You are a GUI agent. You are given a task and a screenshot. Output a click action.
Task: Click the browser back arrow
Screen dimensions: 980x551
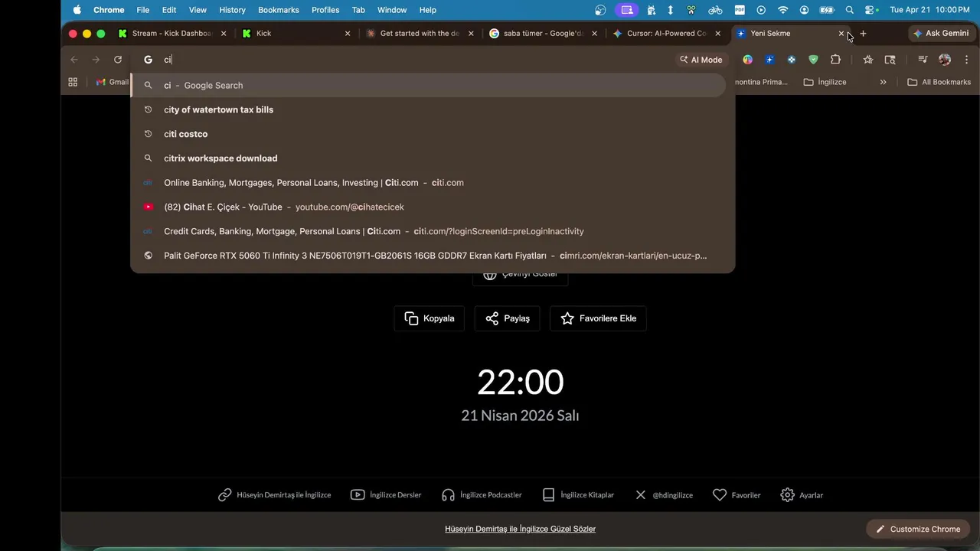click(74, 60)
